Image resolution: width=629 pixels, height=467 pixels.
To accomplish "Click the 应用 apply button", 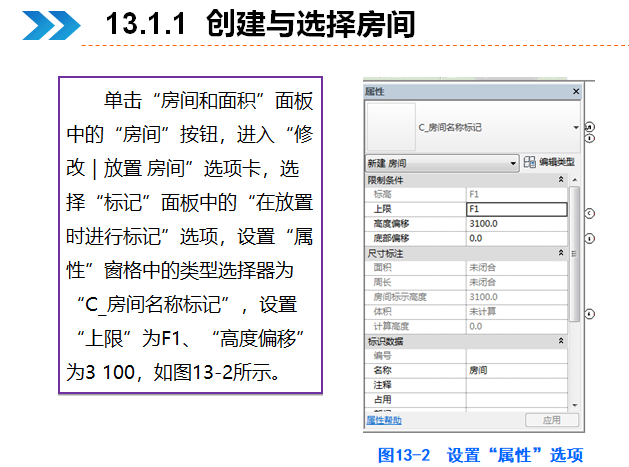I will 552,420.
